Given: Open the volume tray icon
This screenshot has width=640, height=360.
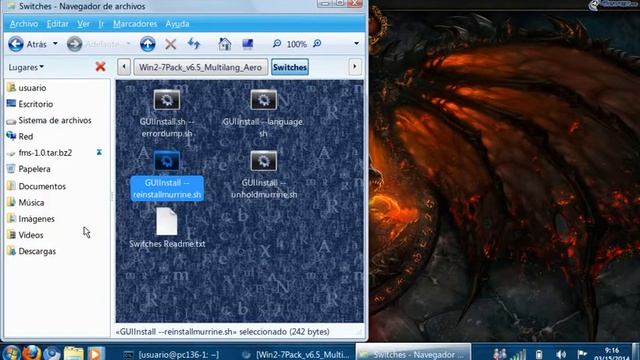Looking at the screenshot, I should coord(561,354).
